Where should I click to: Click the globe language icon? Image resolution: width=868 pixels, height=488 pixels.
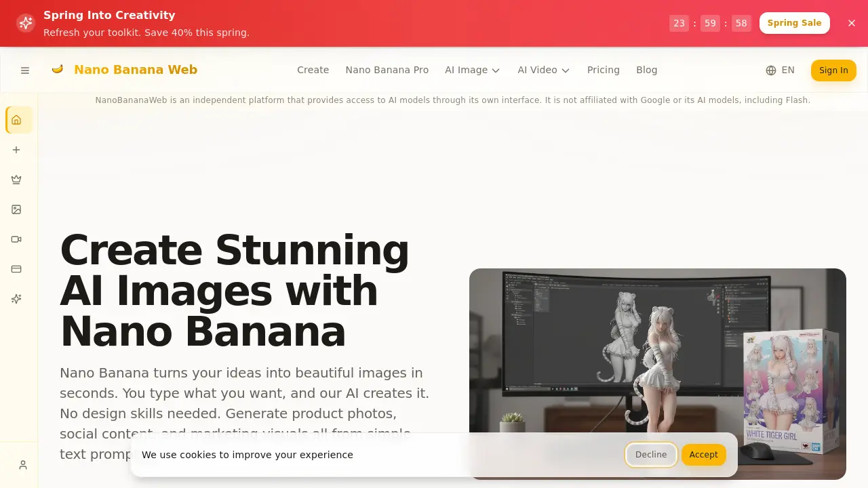[771, 70]
